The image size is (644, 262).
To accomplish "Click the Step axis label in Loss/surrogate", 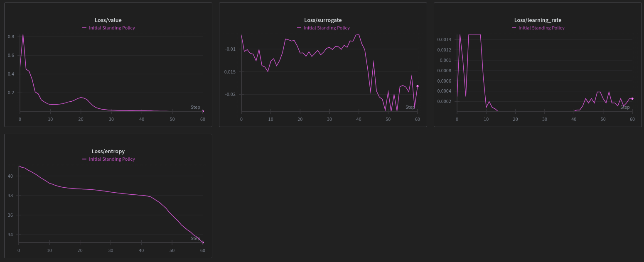I will pos(410,107).
